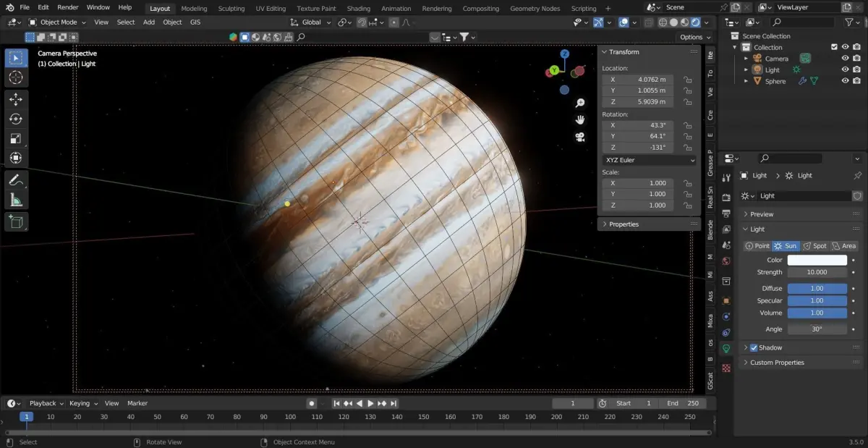Select the Move tool in the toolbar
Image resolution: width=868 pixels, height=448 pixels.
point(16,99)
